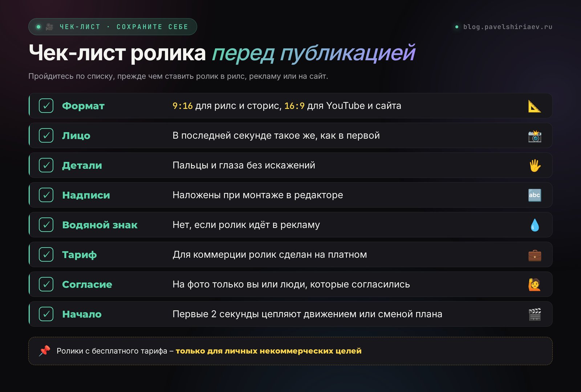Click the Надписи label
Image resolution: width=581 pixels, height=392 pixels.
86,195
